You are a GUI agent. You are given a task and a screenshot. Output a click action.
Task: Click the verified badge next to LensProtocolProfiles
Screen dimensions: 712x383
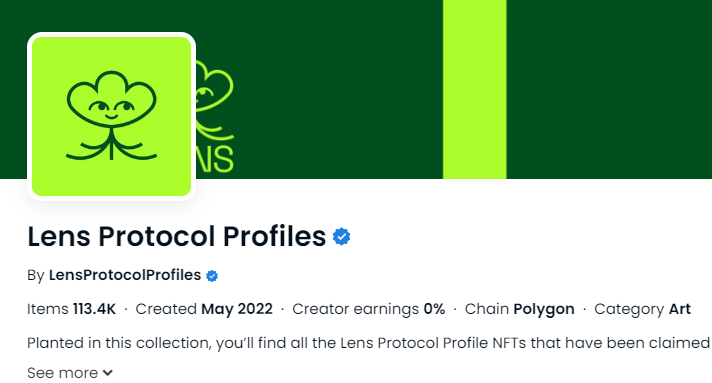212,276
